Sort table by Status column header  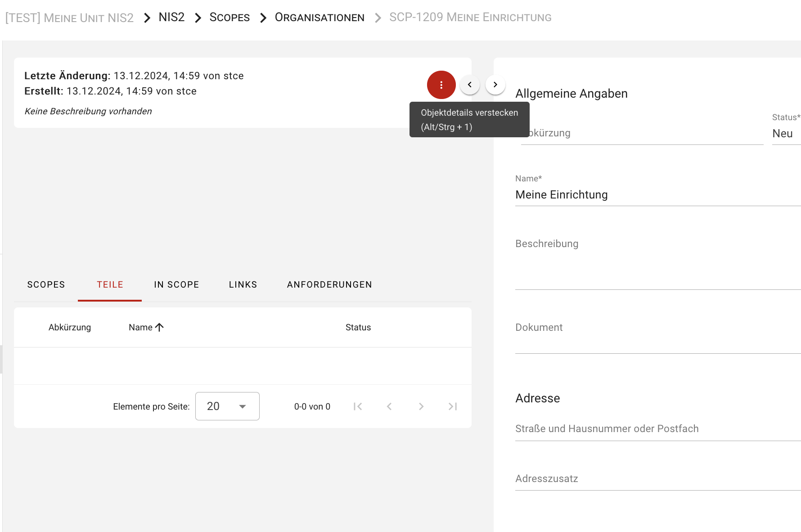tap(358, 327)
